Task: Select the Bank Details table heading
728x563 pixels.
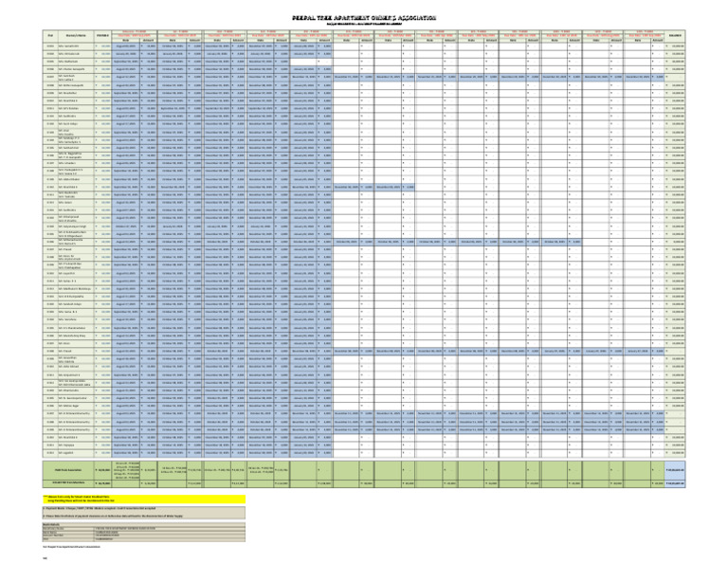Action: (x=144, y=524)
